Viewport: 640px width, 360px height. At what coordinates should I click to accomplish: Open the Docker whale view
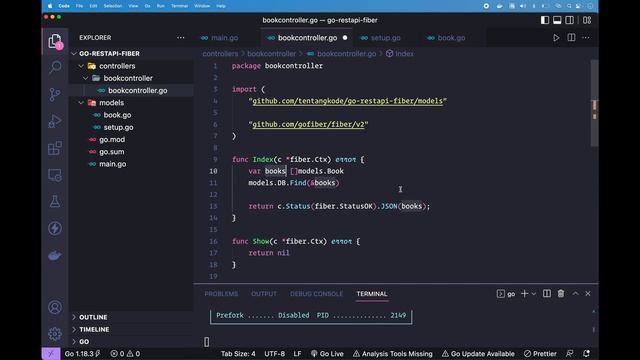click(x=55, y=256)
